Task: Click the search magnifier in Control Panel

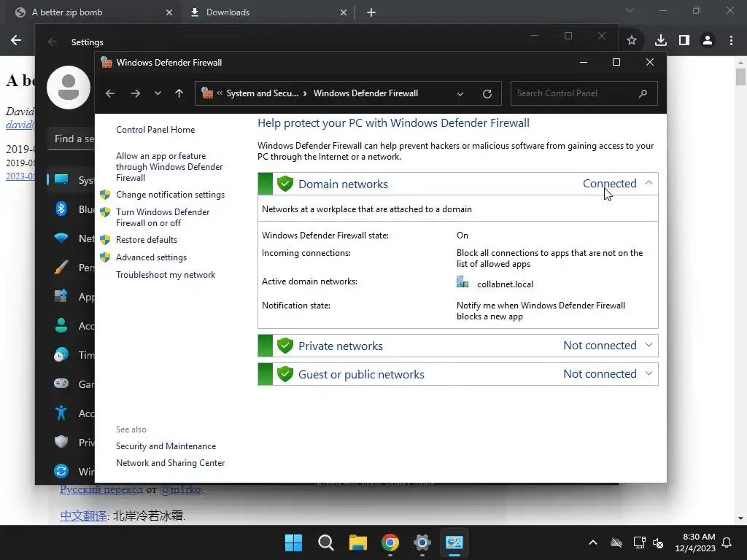Action: coord(643,93)
